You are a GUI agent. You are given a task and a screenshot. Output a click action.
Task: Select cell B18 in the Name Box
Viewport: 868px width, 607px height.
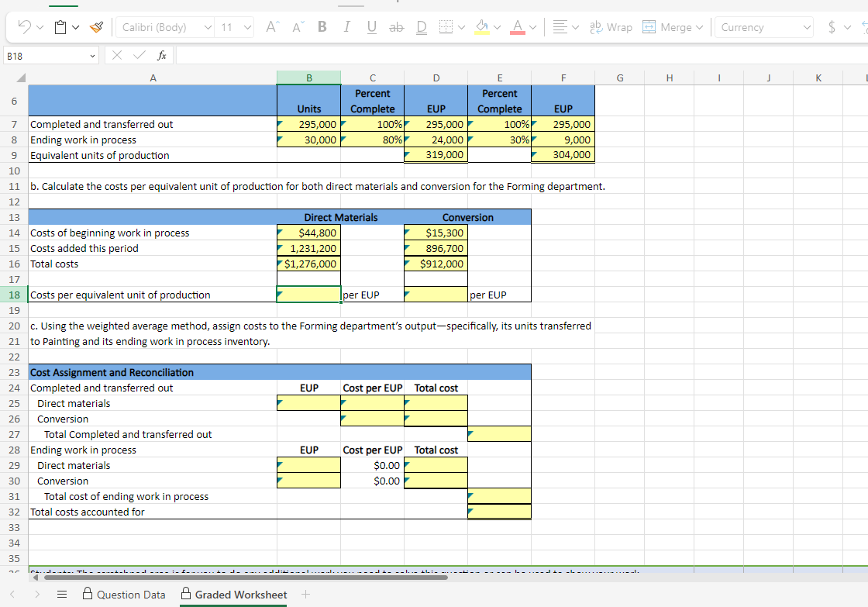click(x=46, y=55)
